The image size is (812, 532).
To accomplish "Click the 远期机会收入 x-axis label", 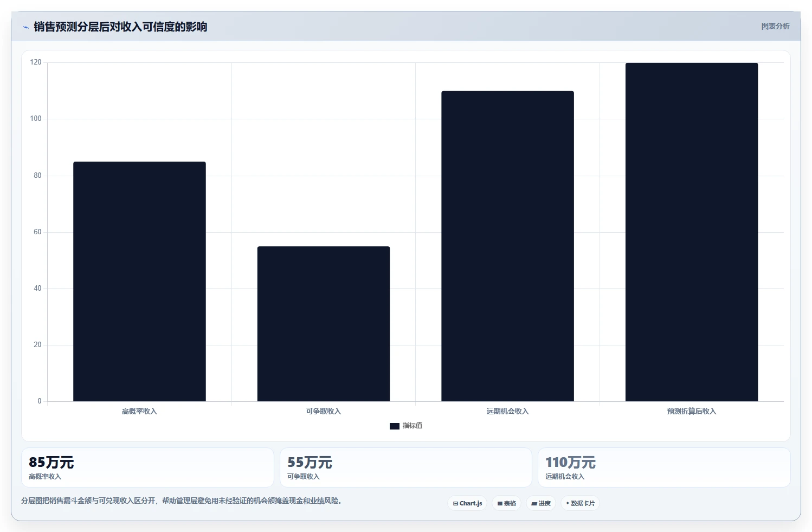I will pyautogui.click(x=507, y=411).
